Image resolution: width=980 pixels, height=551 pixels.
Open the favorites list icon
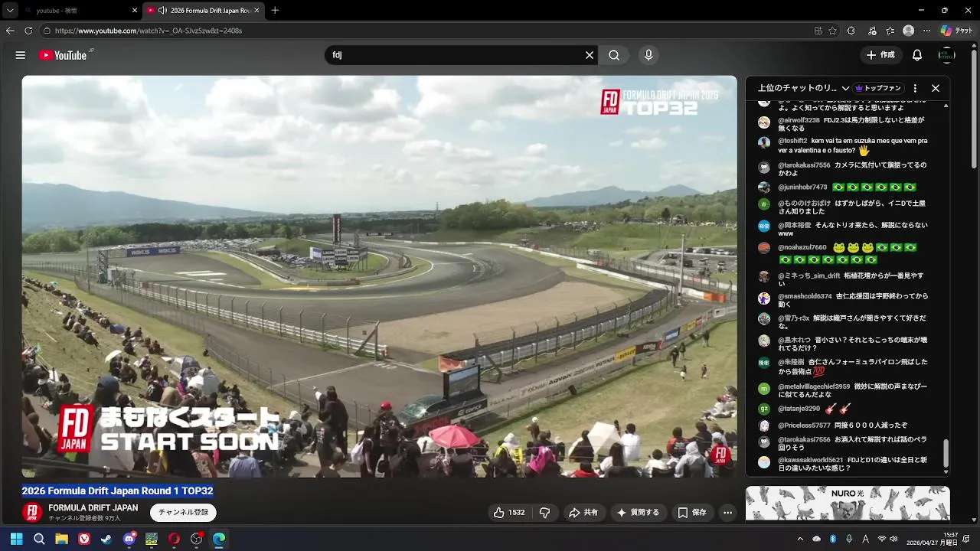890,31
